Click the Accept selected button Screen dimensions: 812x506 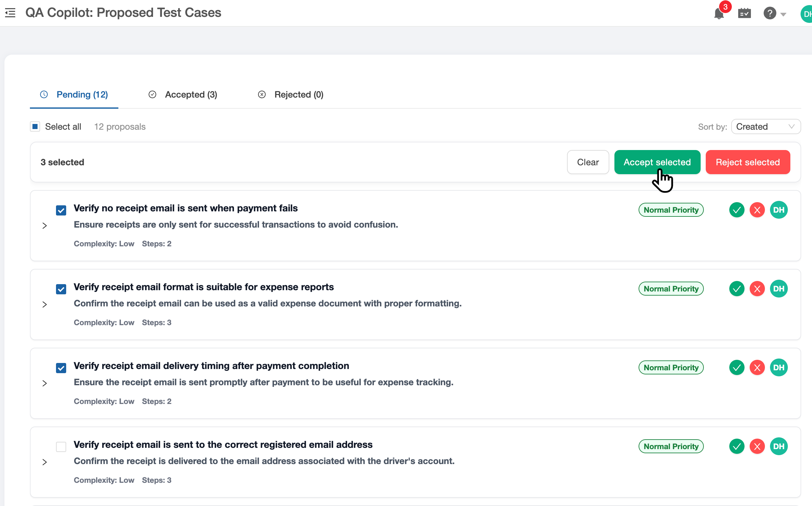(x=657, y=162)
